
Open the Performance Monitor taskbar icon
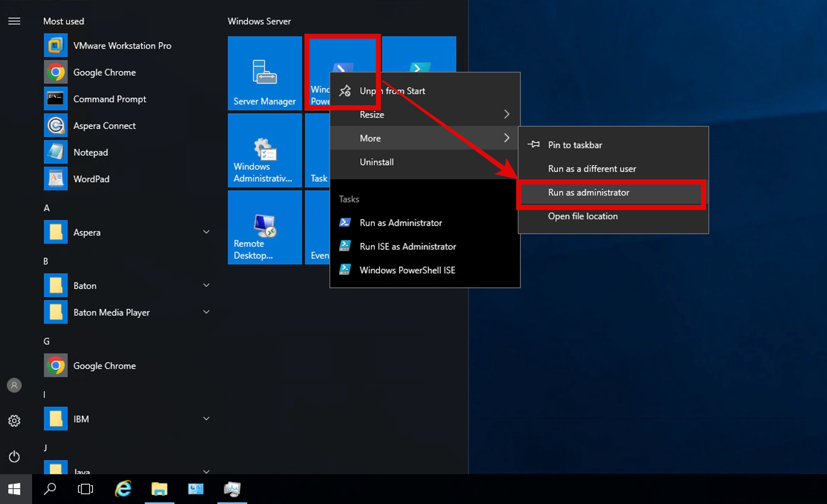pyautogui.click(x=232, y=489)
